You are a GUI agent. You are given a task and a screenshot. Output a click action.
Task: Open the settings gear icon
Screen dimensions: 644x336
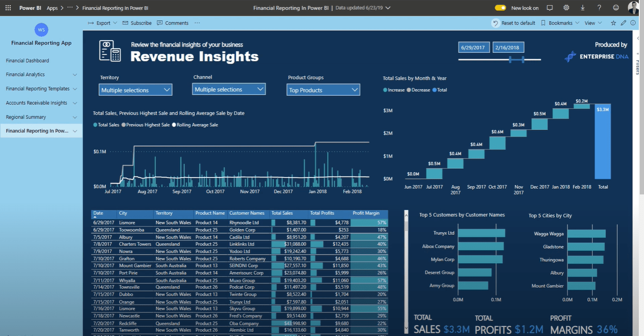coord(566,8)
